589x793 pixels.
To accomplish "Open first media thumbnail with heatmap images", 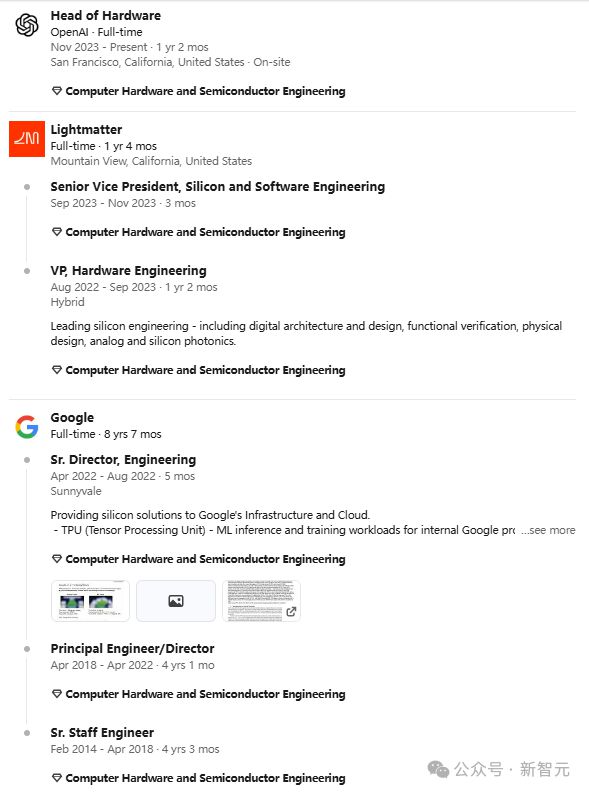I will [x=90, y=601].
